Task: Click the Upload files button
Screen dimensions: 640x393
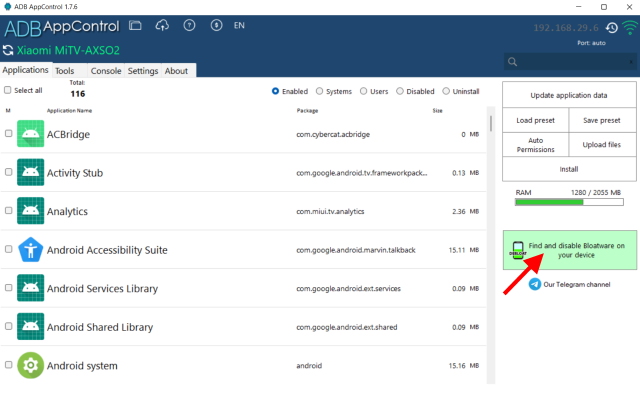Action: (602, 145)
